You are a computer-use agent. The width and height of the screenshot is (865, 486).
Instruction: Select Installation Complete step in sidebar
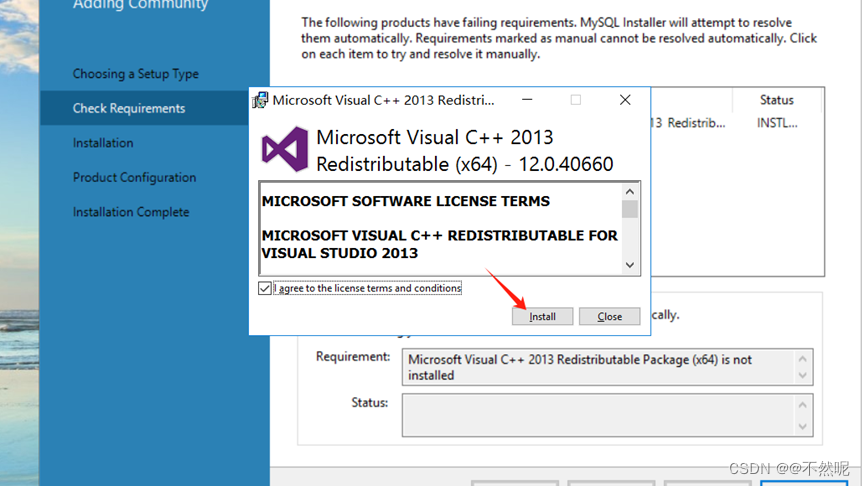pos(131,212)
